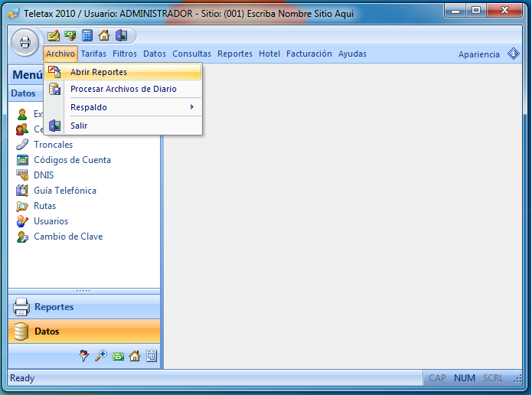Open the Apariencia dropdown

(478, 54)
